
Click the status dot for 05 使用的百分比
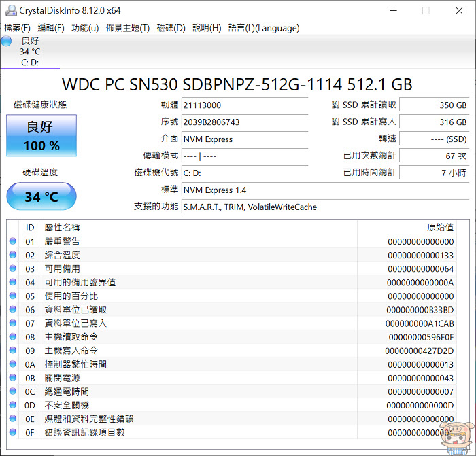point(13,296)
